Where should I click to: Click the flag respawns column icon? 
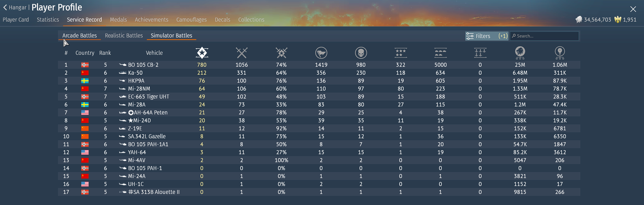click(321, 53)
